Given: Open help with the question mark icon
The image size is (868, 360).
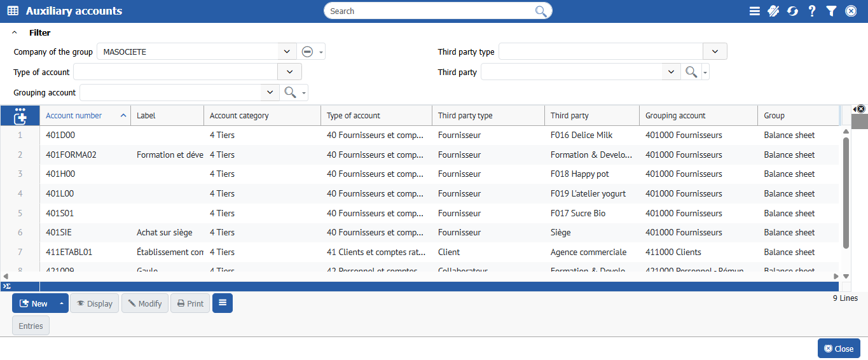Looking at the screenshot, I should tap(812, 11).
